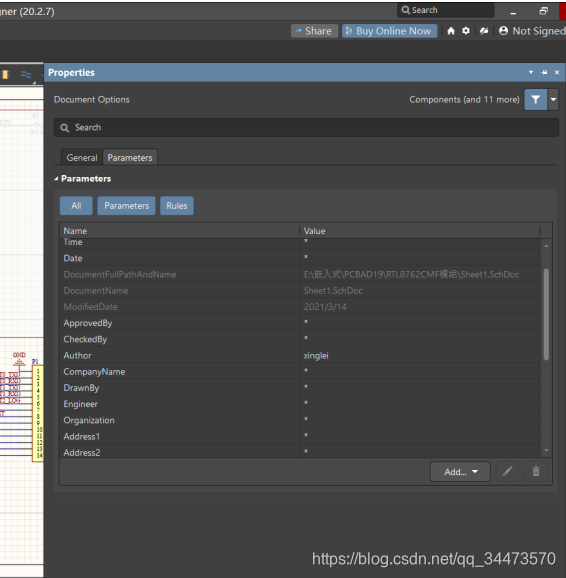The height and width of the screenshot is (578, 566).
Task: Click the notifications icon beside gear
Action: point(484,31)
